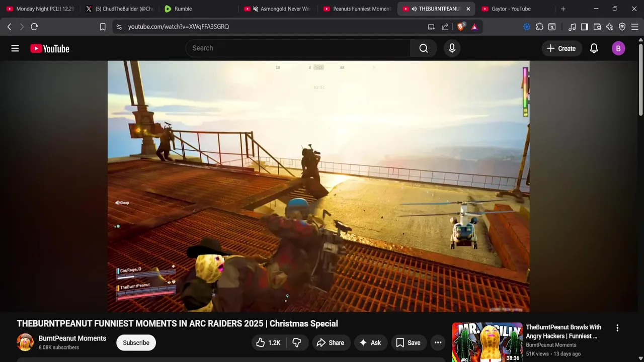
Task: Reload the current page
Action: tap(34, 27)
